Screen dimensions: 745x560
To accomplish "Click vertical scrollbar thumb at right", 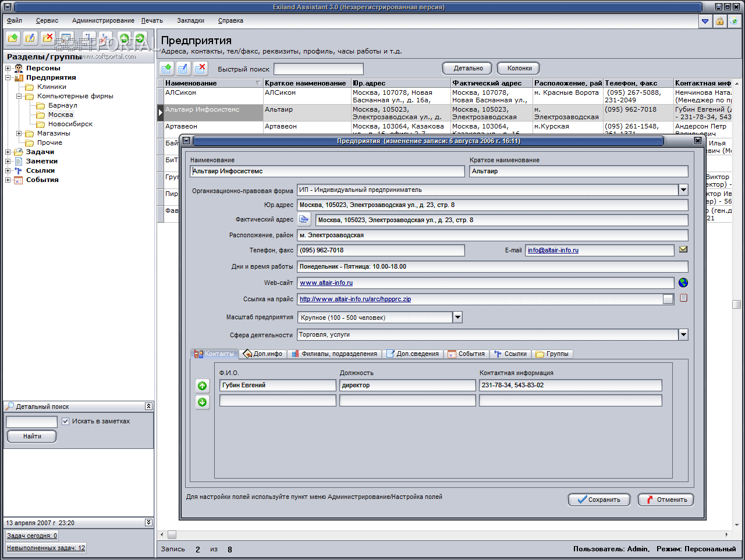I will [x=736, y=304].
